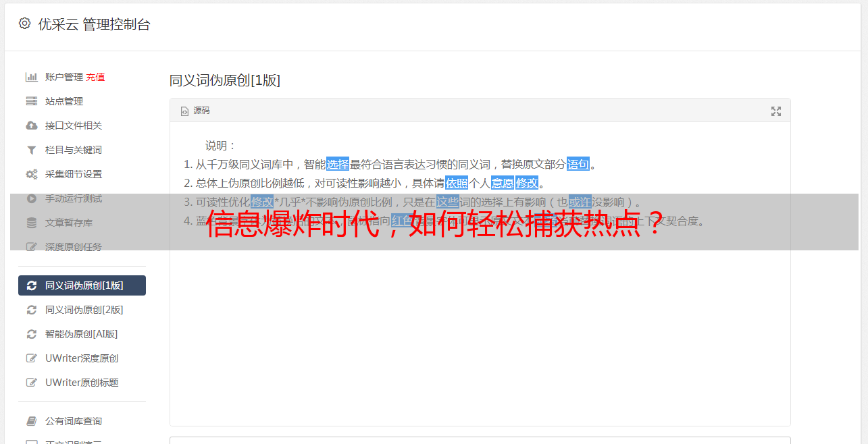
Task: Click the fullscreen expand icon in editor toolbar
Action: click(x=776, y=111)
